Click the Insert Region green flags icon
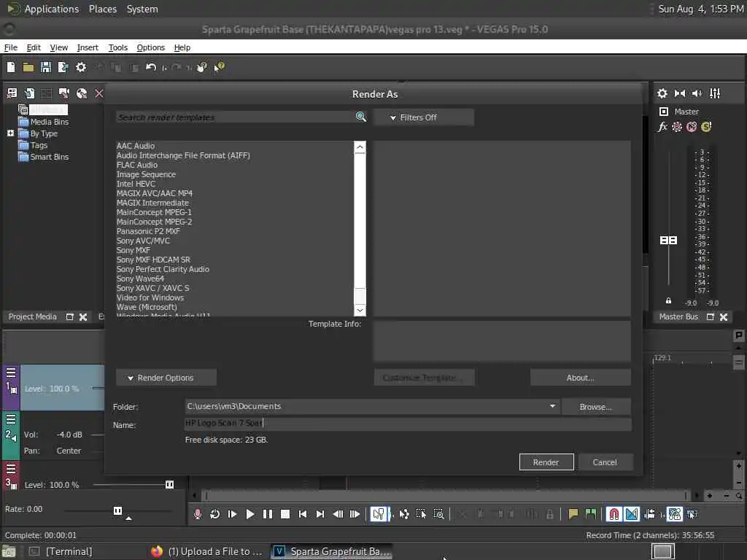This screenshot has width=747, height=560. coord(591,514)
